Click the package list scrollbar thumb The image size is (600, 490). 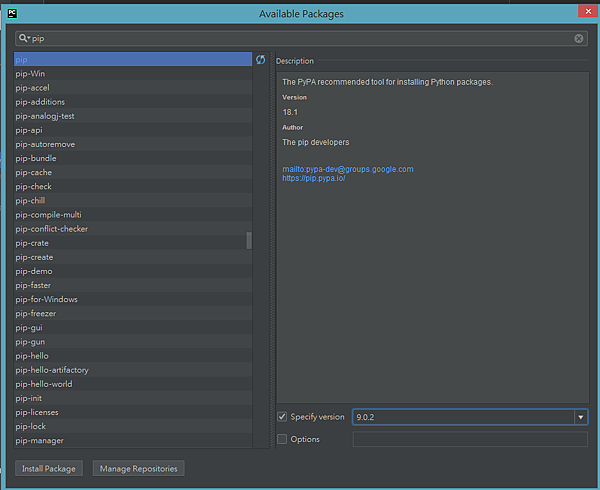(249, 240)
